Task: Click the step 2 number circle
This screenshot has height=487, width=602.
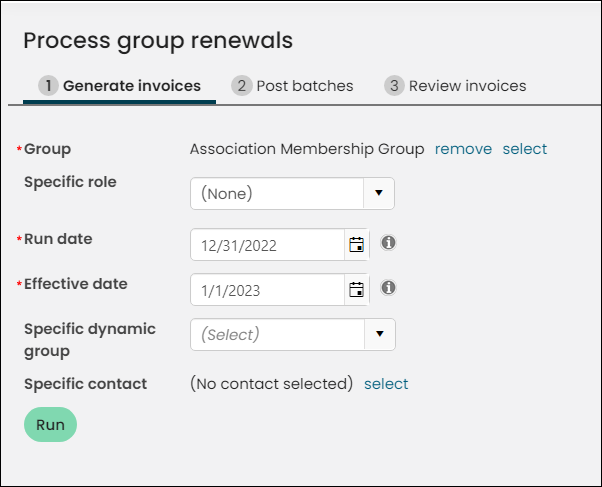Action: pyautogui.click(x=241, y=86)
